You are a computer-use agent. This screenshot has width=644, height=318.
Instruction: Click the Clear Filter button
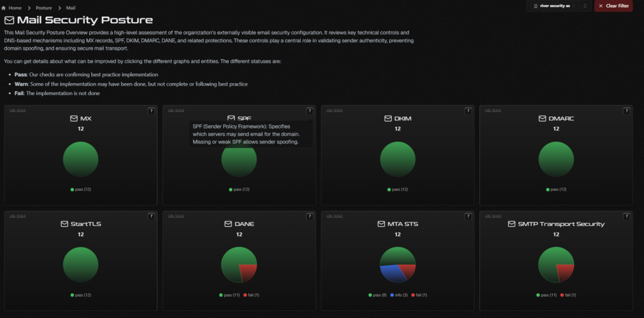pos(613,6)
